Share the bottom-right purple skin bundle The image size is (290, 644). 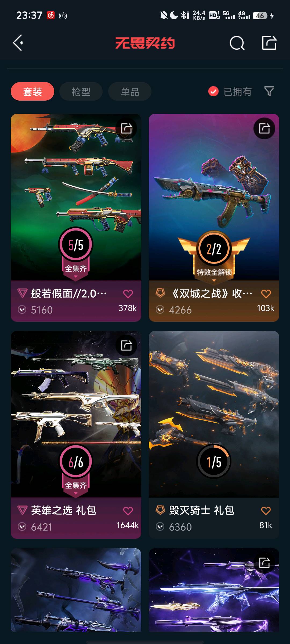pyautogui.click(x=264, y=563)
